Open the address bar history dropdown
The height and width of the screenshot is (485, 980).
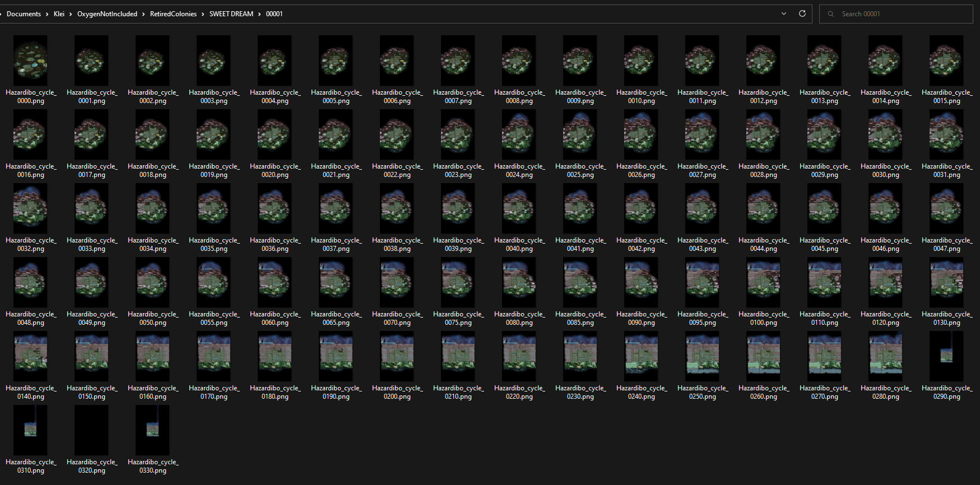783,14
